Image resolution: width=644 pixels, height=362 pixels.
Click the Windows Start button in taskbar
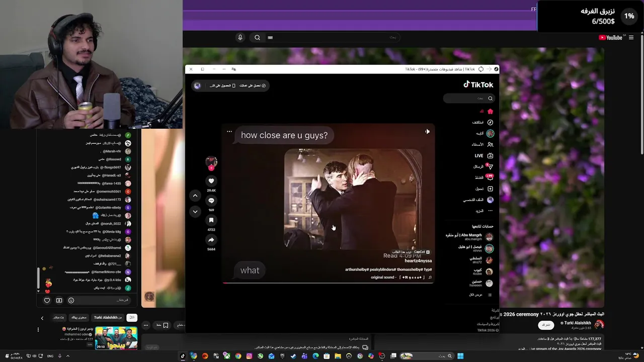coord(460,356)
